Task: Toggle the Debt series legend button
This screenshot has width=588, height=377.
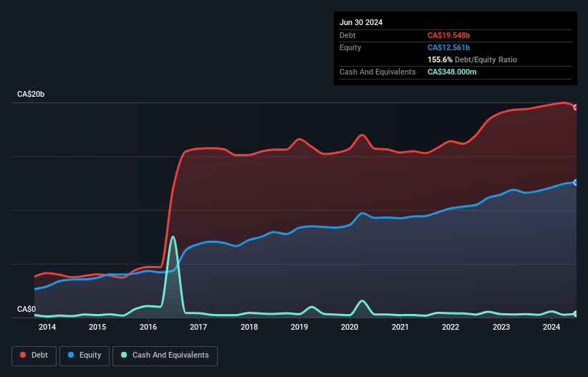Action: tap(34, 355)
